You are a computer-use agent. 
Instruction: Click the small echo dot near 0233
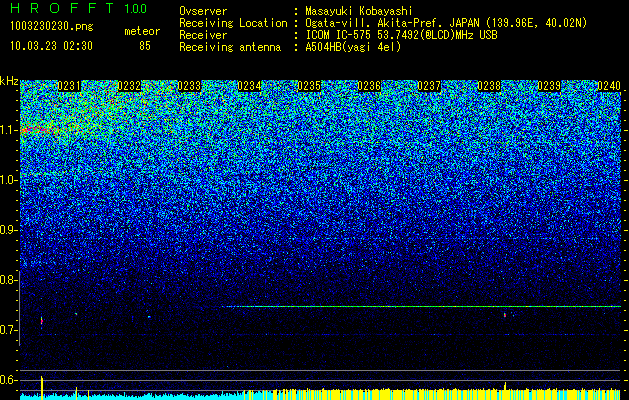pyautogui.click(x=149, y=317)
